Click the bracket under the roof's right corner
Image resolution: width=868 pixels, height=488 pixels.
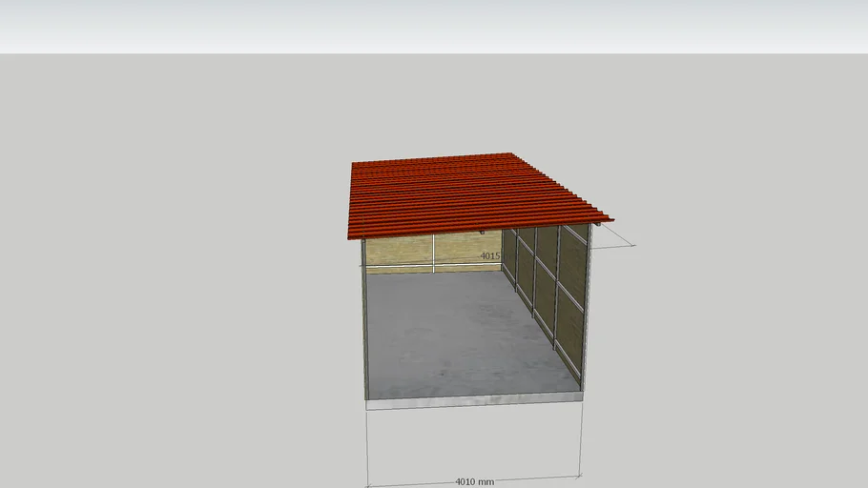597,225
